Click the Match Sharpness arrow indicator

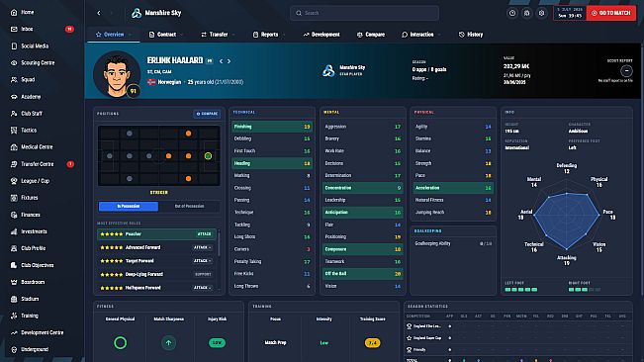168,342
